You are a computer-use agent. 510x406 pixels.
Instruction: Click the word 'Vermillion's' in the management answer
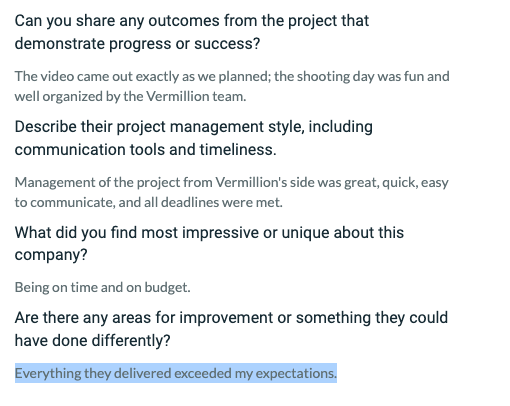pyautogui.click(x=251, y=182)
